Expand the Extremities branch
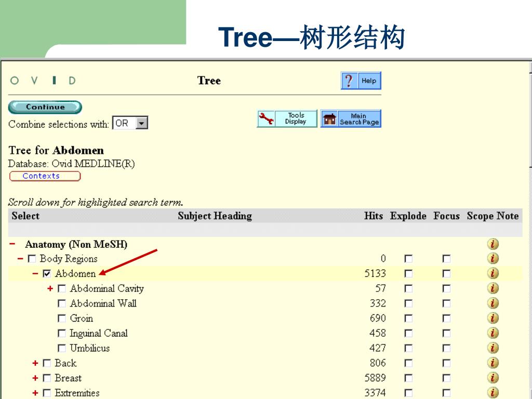The width and height of the screenshot is (532, 399). pos(35,393)
